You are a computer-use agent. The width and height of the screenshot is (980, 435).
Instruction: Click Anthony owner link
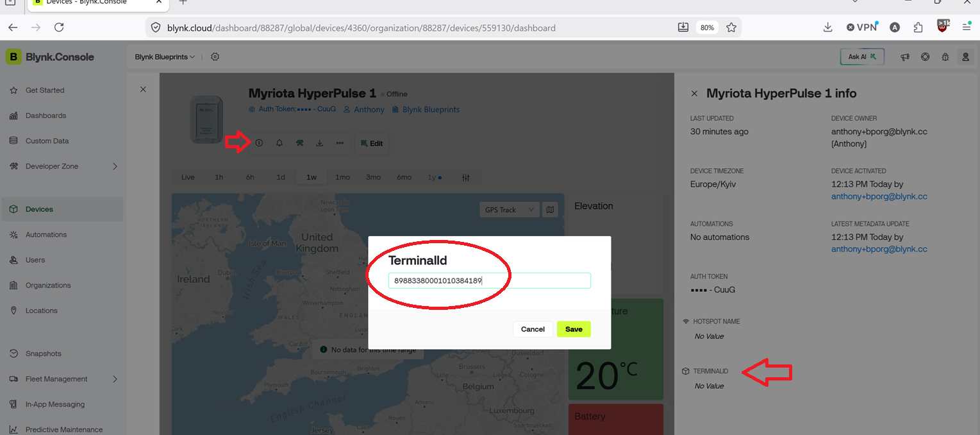click(x=364, y=110)
